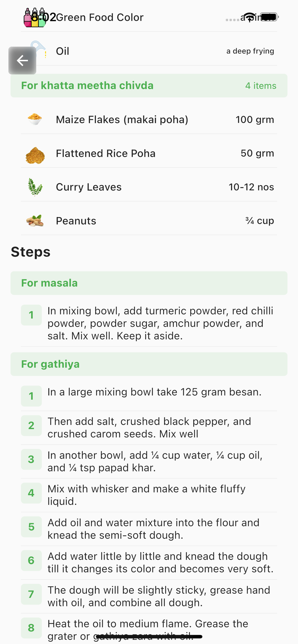Mark masala step 1 number badge
Viewport: 298px width, 644px height.
point(31,315)
